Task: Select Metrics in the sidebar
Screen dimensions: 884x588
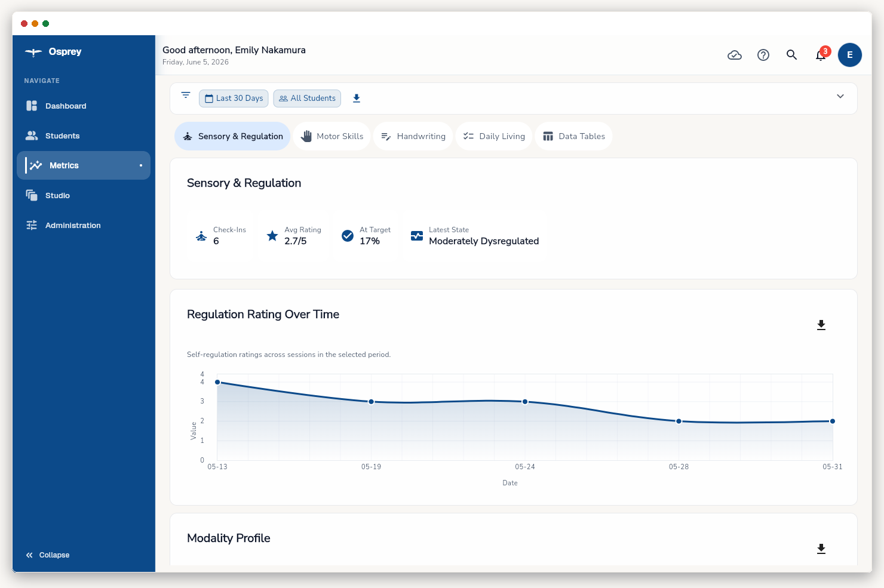Action: click(84, 165)
